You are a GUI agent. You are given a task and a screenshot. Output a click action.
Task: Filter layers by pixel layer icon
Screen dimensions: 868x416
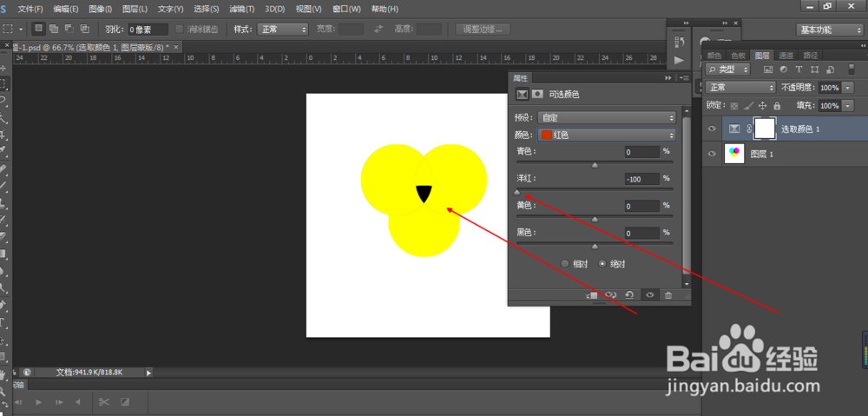tap(767, 69)
